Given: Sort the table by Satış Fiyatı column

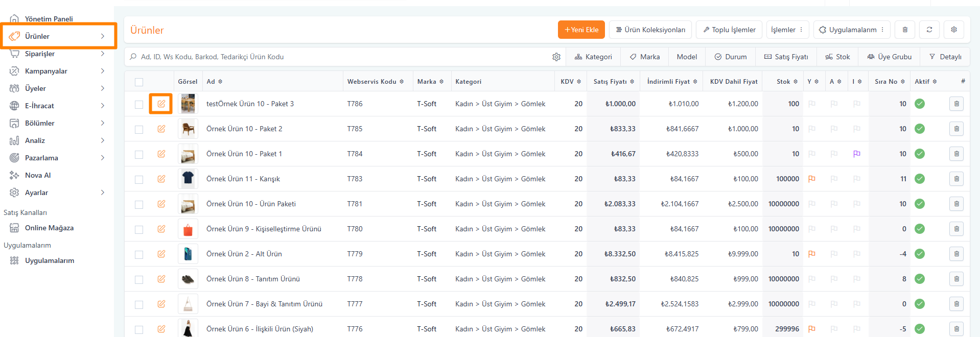Looking at the screenshot, I should (613, 82).
